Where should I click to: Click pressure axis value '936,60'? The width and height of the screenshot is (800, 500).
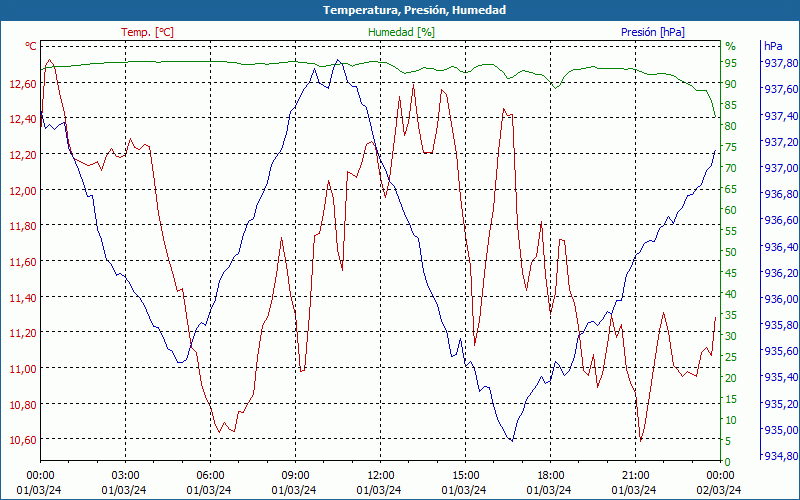point(780,220)
